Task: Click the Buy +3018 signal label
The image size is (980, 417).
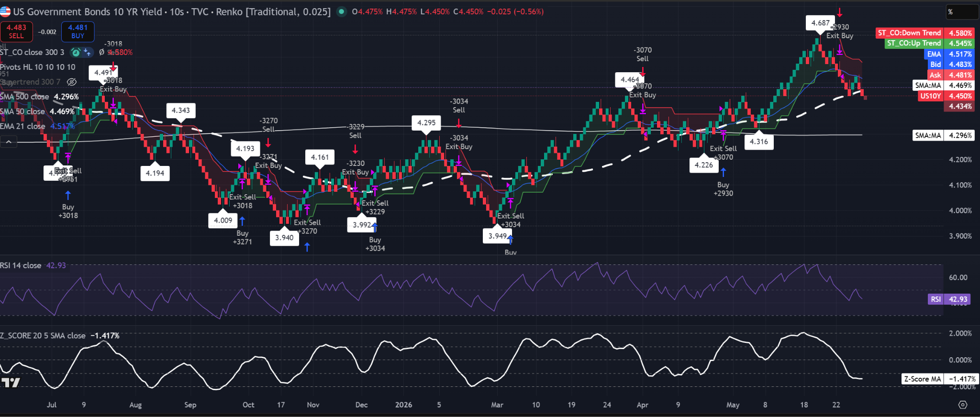Action: pos(68,211)
